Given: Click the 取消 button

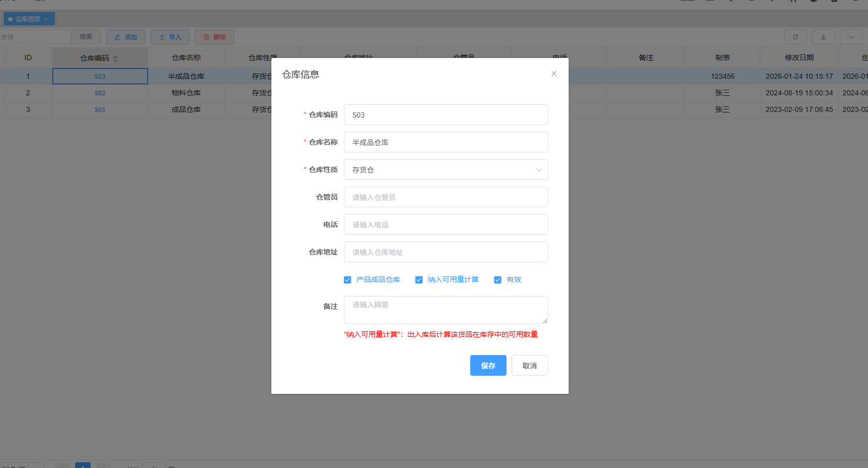Looking at the screenshot, I should 529,365.
